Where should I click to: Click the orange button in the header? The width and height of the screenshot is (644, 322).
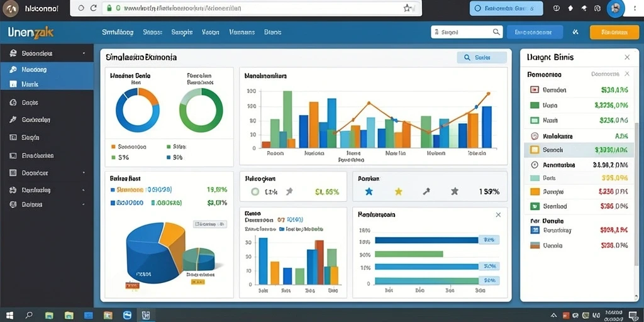(x=609, y=31)
